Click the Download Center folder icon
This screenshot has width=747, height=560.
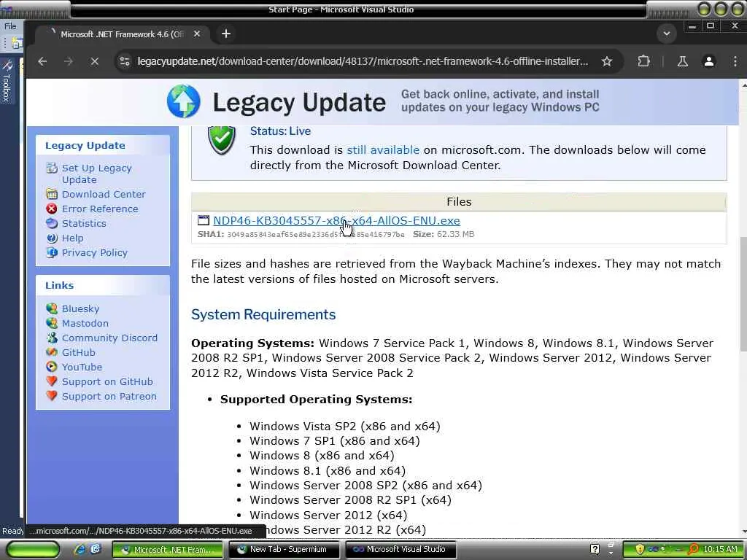point(52,194)
